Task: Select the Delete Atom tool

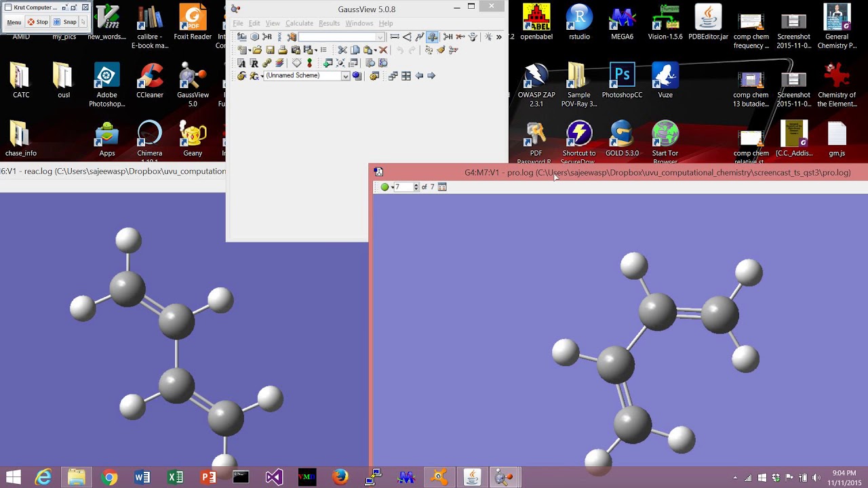Action: 460,37
